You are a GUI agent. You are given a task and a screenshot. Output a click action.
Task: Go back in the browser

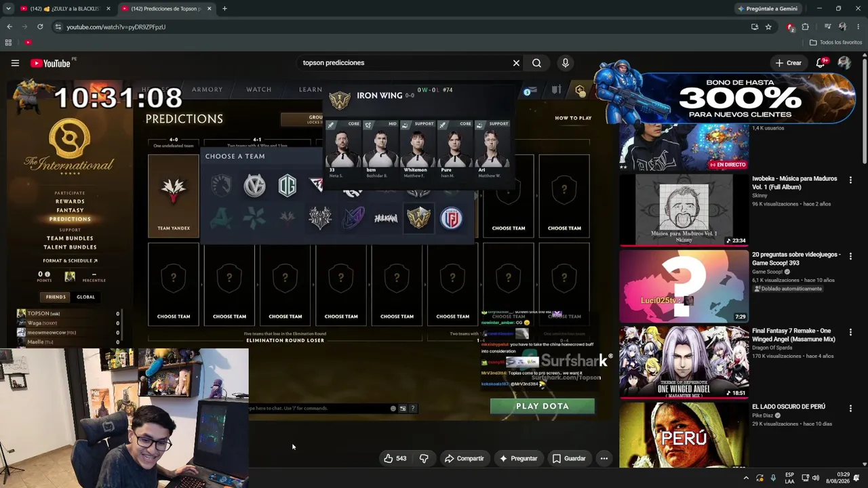(x=9, y=26)
